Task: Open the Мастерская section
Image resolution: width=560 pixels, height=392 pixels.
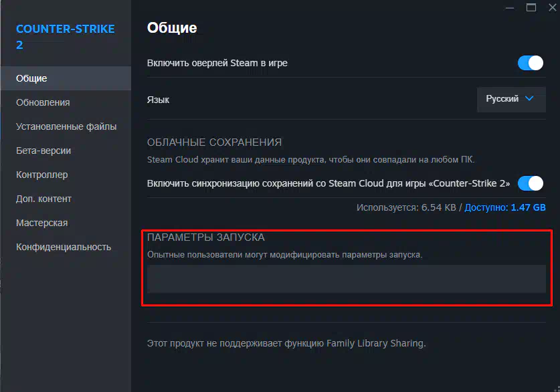Action: 66,223
